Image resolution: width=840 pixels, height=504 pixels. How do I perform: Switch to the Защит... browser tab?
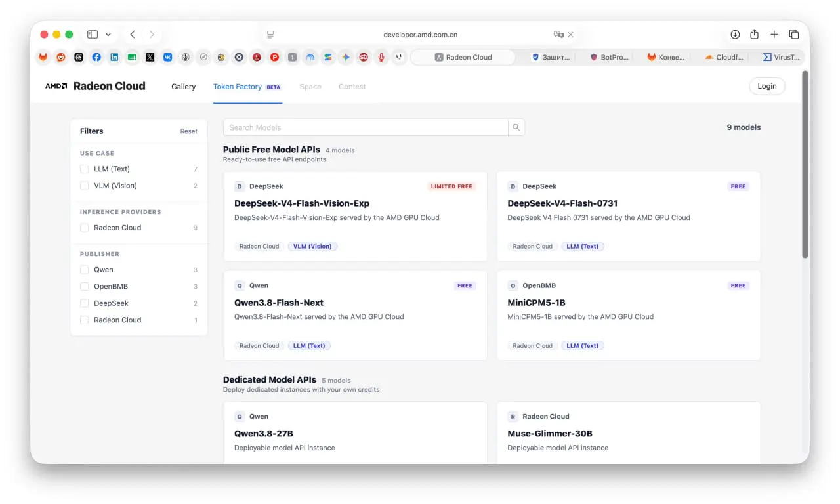tap(551, 57)
